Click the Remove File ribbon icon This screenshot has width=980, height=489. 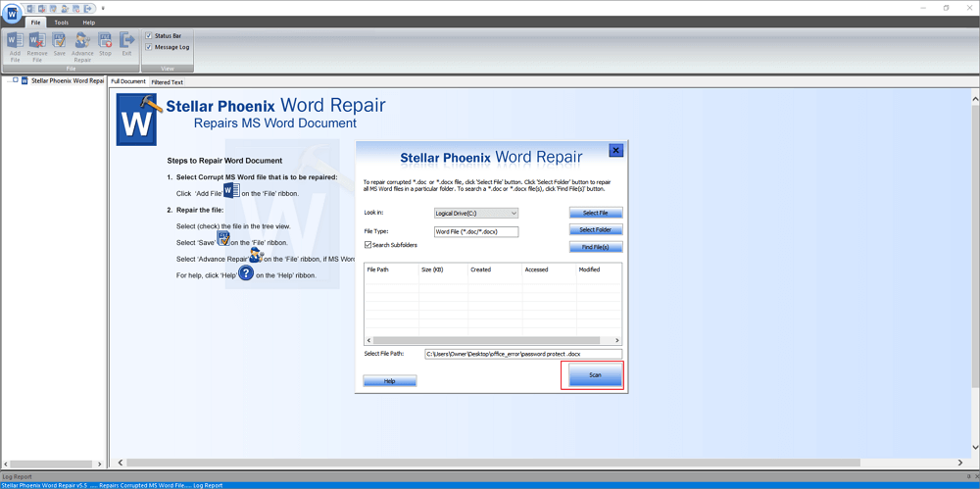(x=37, y=45)
